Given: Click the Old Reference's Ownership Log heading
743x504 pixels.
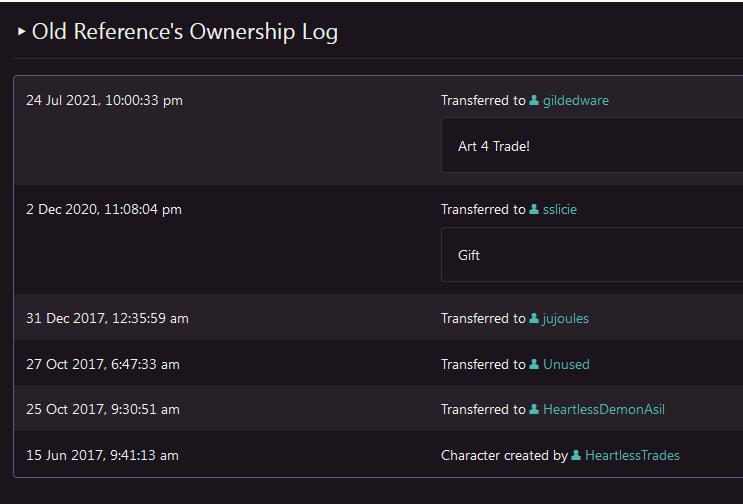Looking at the screenshot, I should click(x=185, y=32).
